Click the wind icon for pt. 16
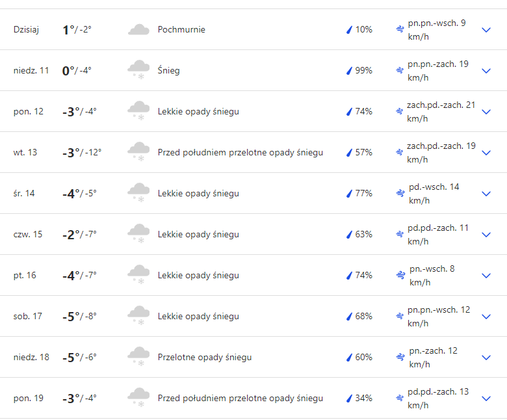The image size is (507, 420). [401, 275]
